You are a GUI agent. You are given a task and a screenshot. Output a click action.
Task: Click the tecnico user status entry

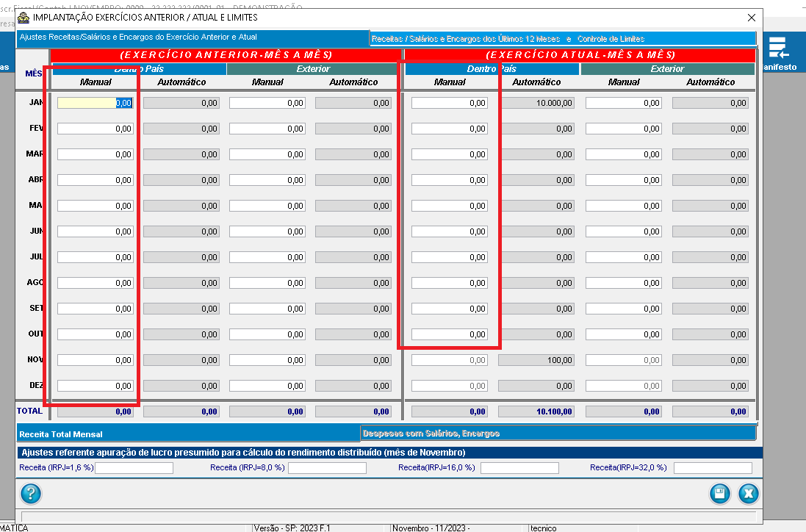pos(543,528)
